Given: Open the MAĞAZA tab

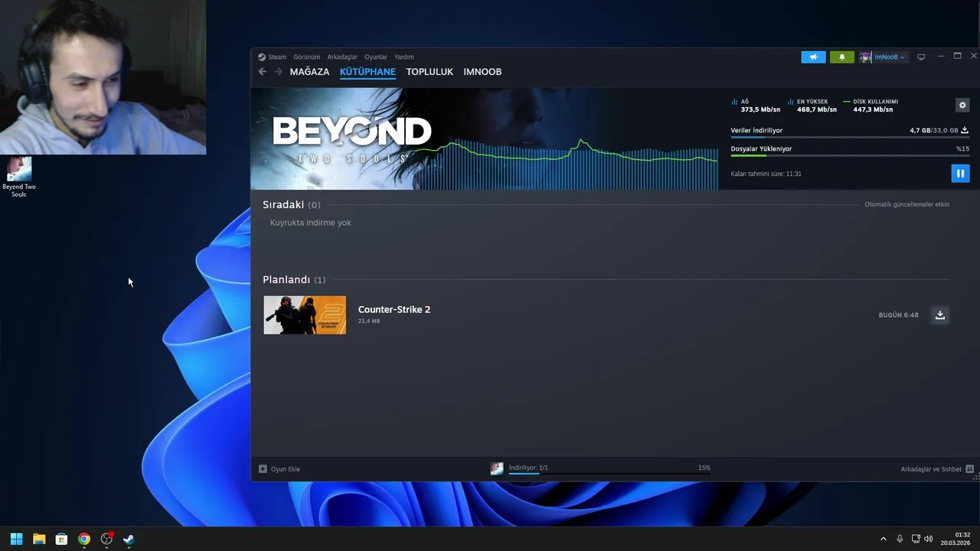Looking at the screenshot, I should 309,71.
